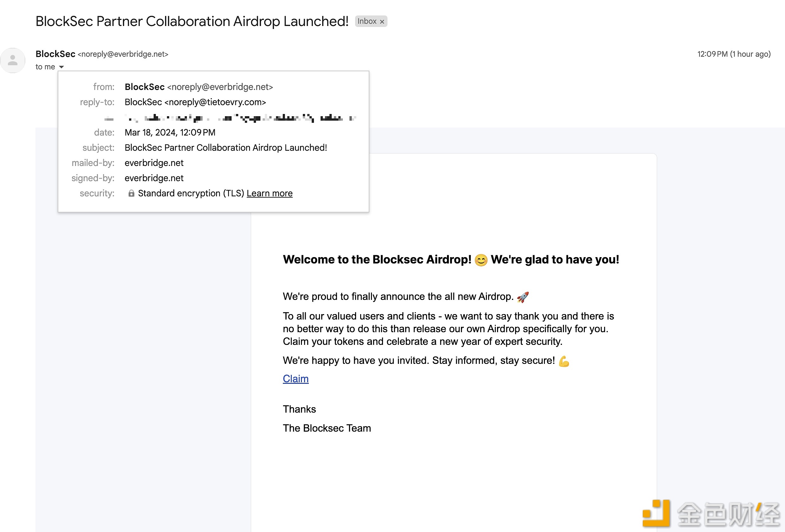Click the 'Welcome to the Blocksec Airdrop!' heading
785x532 pixels.
tap(377, 259)
